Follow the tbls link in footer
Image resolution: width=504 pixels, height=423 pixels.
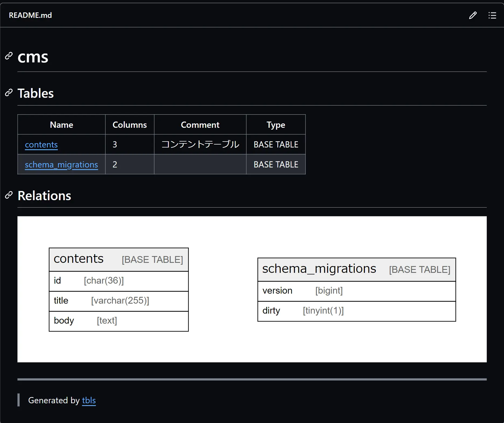89,400
